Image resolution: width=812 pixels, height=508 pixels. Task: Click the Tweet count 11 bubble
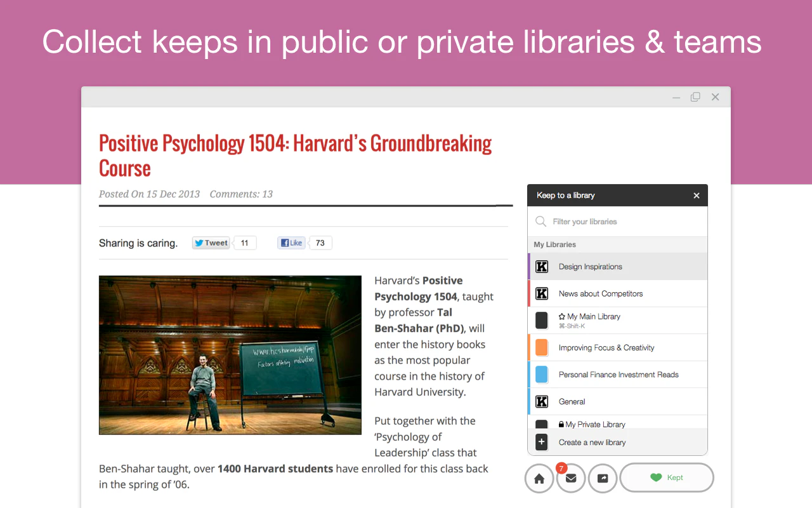click(x=245, y=243)
